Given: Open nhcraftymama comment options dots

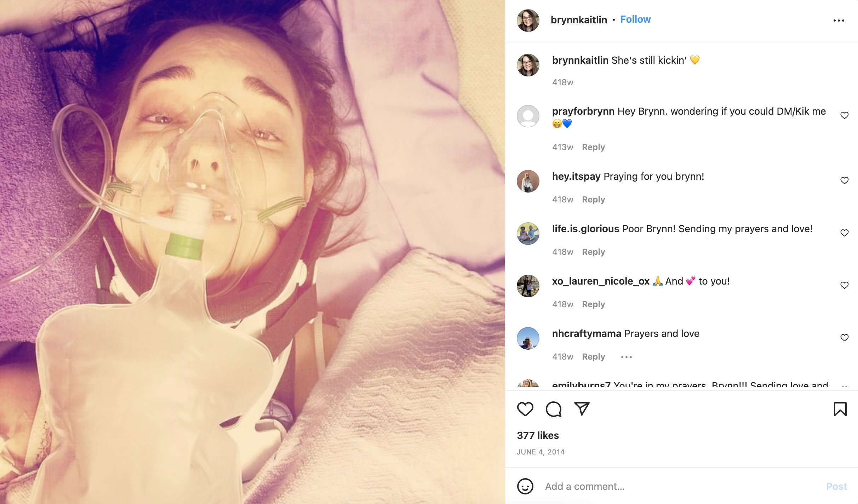Looking at the screenshot, I should click(x=626, y=357).
